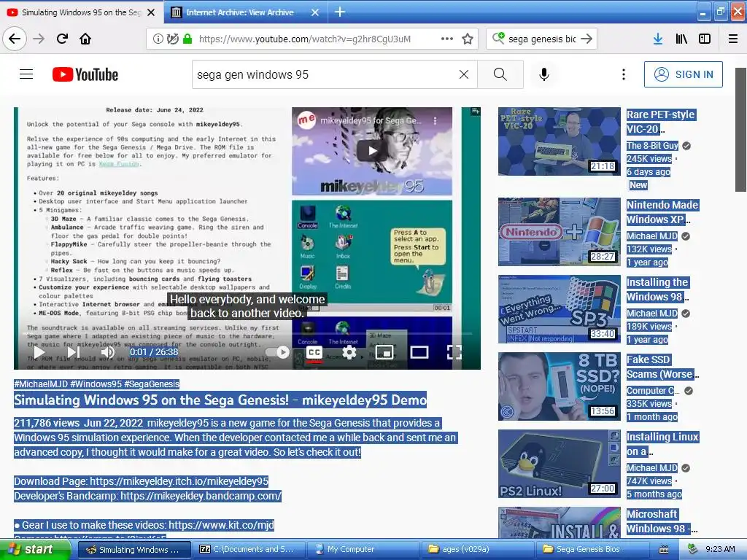Go back to the previous page
The height and width of the screenshot is (560, 747).
15,39
